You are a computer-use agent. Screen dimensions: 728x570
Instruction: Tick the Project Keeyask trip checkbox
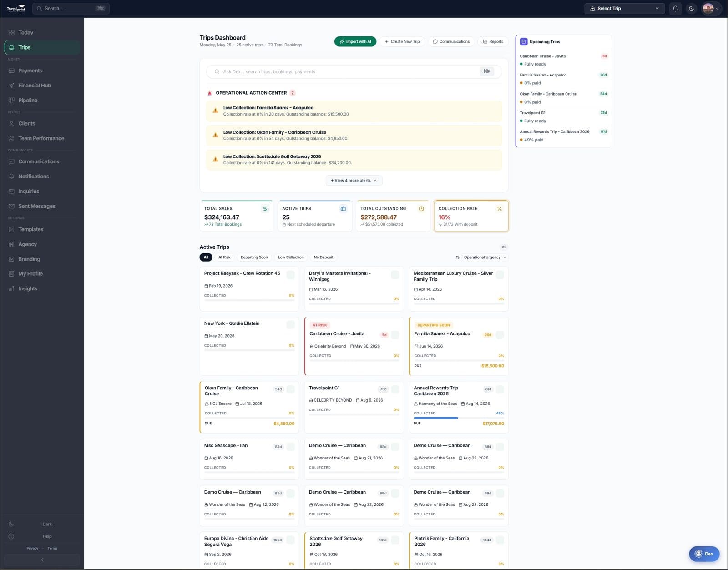[x=290, y=275]
